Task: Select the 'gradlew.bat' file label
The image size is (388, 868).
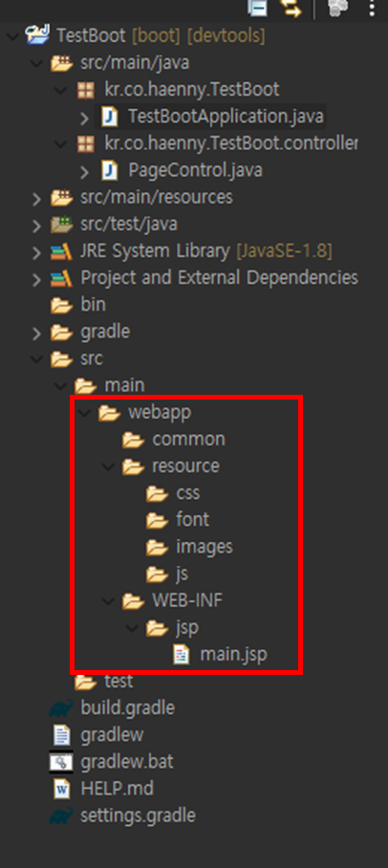Action: 127,762
